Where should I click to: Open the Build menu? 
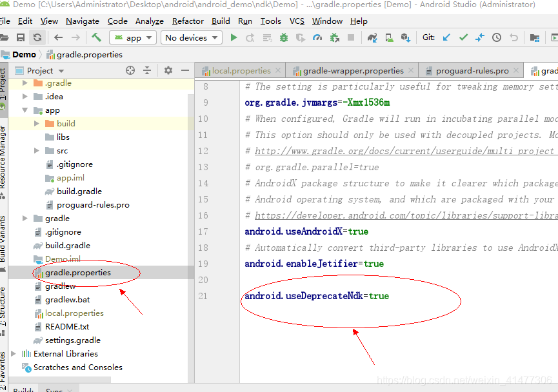[221, 21]
